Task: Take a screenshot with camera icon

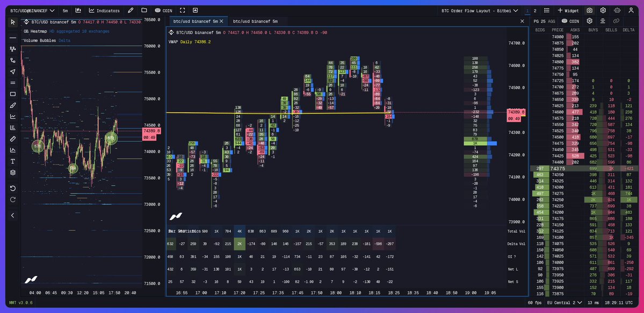Action: (589, 10)
